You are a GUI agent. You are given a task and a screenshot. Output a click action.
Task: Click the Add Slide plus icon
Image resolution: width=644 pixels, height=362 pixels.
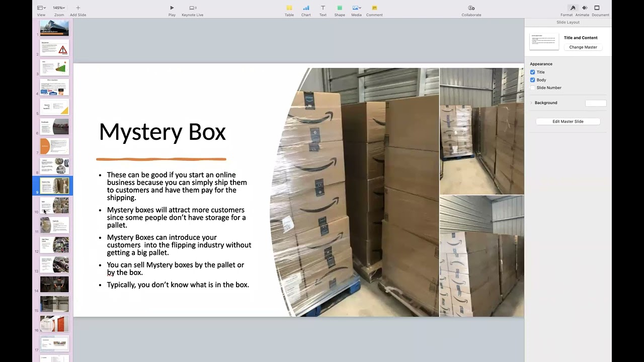[x=78, y=8]
